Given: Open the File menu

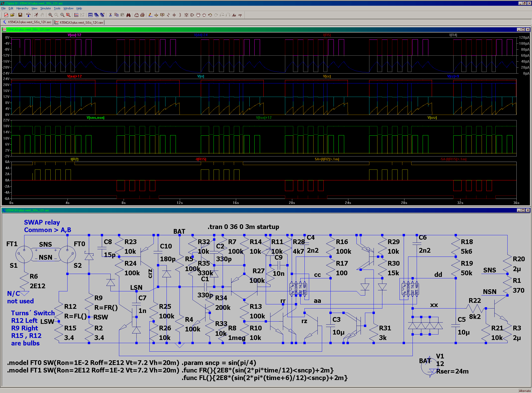Looking at the screenshot, I should pos(3,8).
